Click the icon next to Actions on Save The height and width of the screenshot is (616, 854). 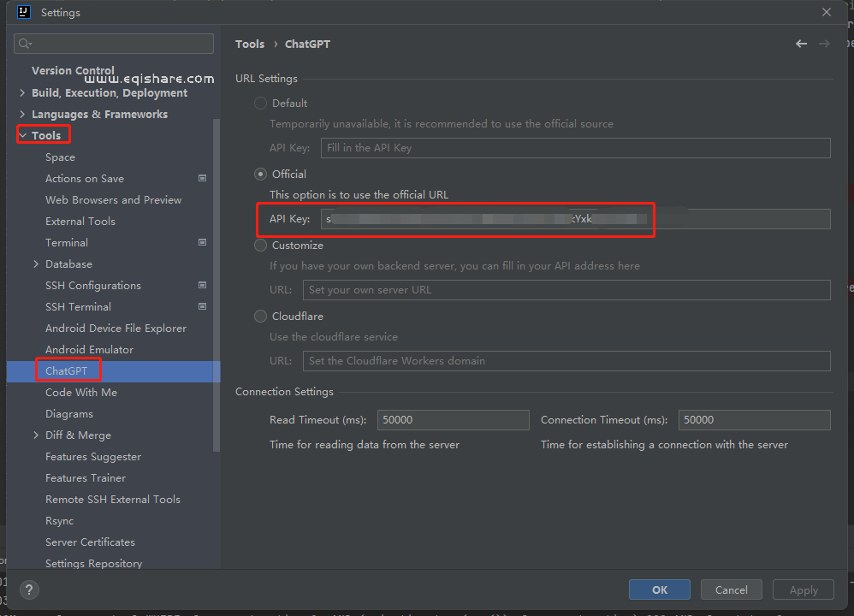click(x=203, y=179)
